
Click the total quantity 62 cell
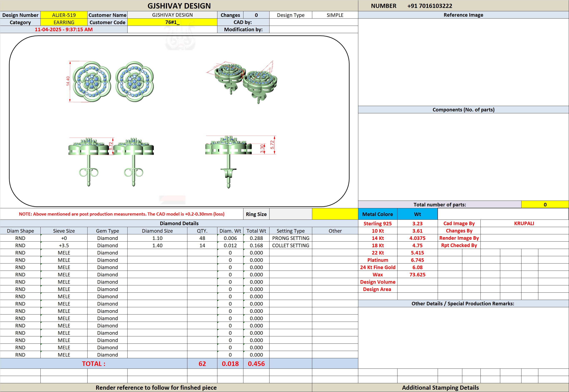pos(202,363)
